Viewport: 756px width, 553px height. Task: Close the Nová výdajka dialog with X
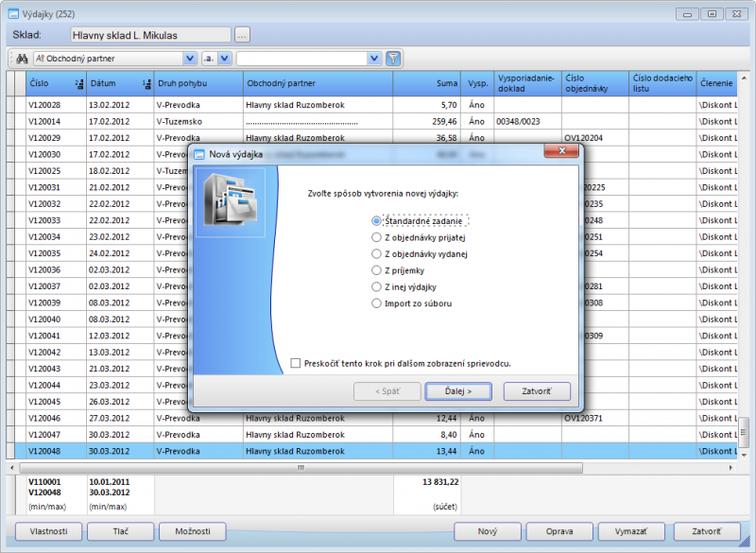567,151
